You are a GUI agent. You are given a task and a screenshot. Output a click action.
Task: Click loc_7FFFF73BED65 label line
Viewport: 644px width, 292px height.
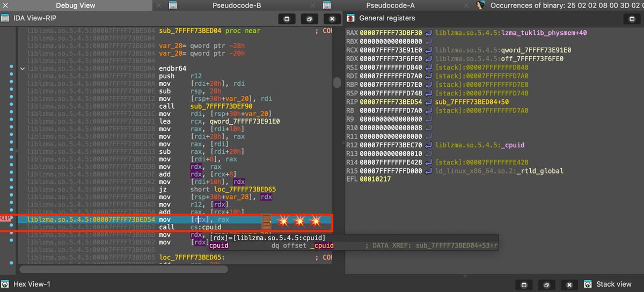point(192,257)
